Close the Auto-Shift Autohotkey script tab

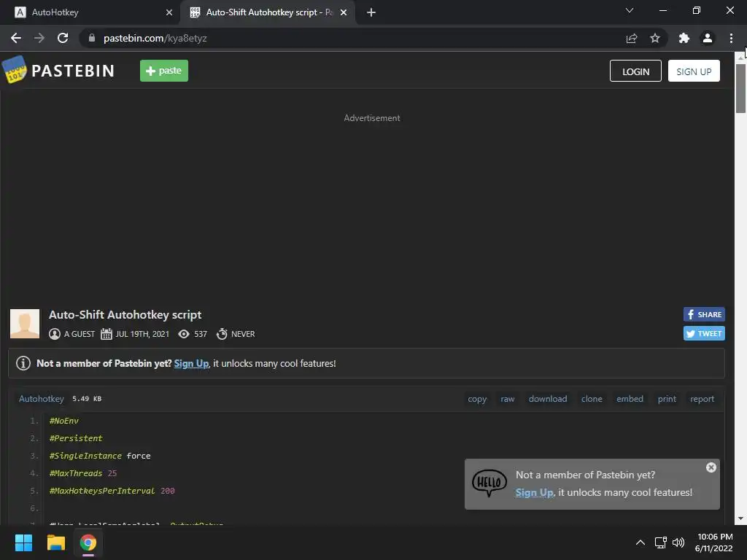(x=344, y=12)
